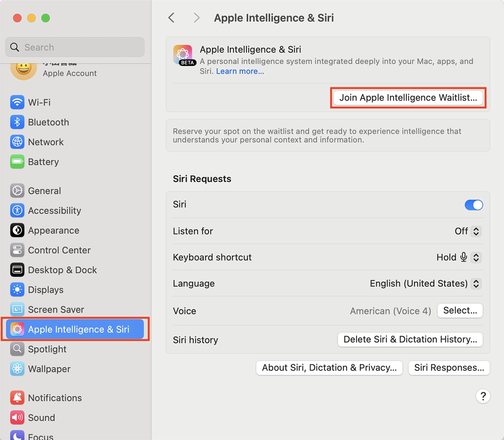The height and width of the screenshot is (440, 504).
Task: Click the Control Center icon
Action: pyautogui.click(x=17, y=250)
